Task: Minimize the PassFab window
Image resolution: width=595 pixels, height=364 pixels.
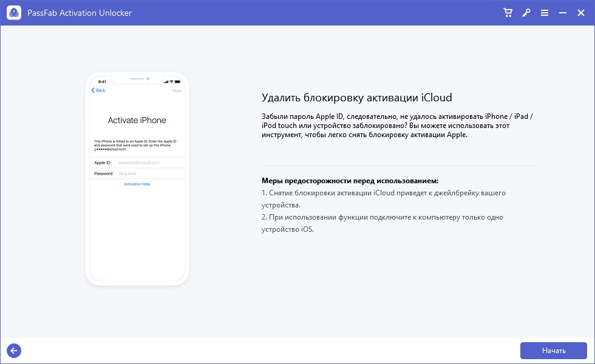Action: 563,13
